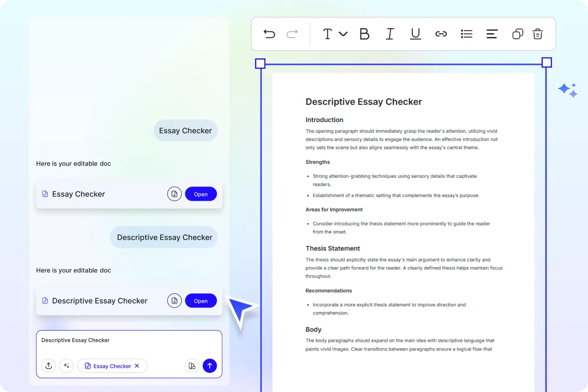Open the Essay Checker document
Image resolution: width=588 pixels, height=392 pixels.
pos(201,194)
